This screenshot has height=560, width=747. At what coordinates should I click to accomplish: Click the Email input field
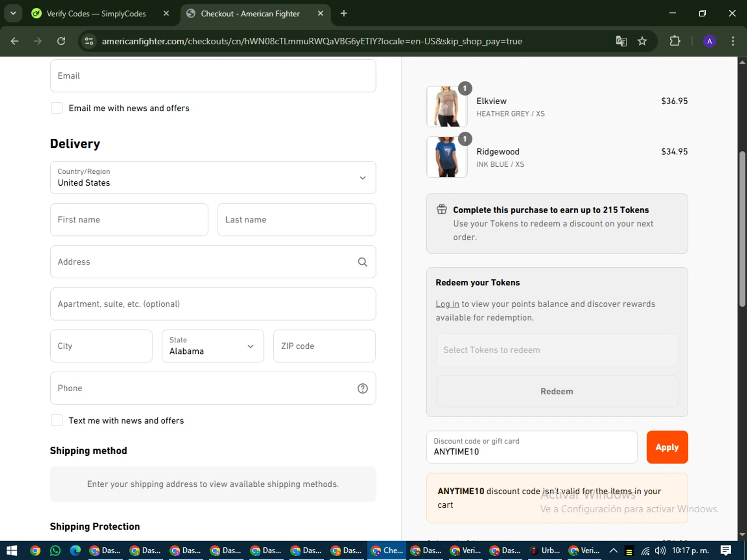[x=213, y=76]
